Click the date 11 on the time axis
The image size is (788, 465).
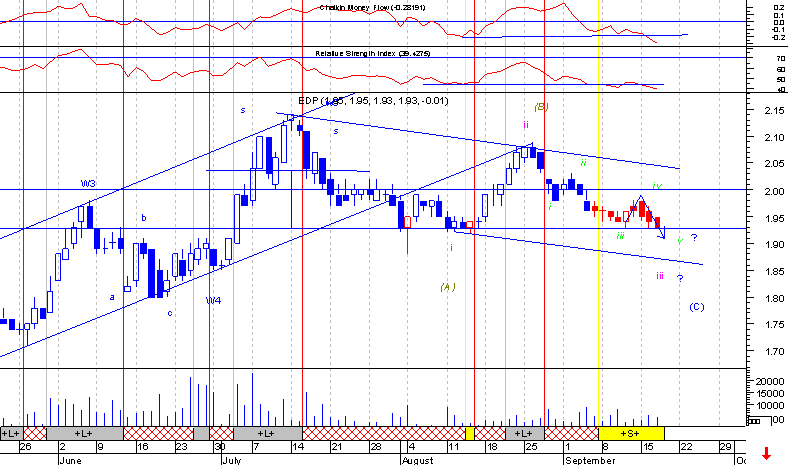[x=454, y=447]
